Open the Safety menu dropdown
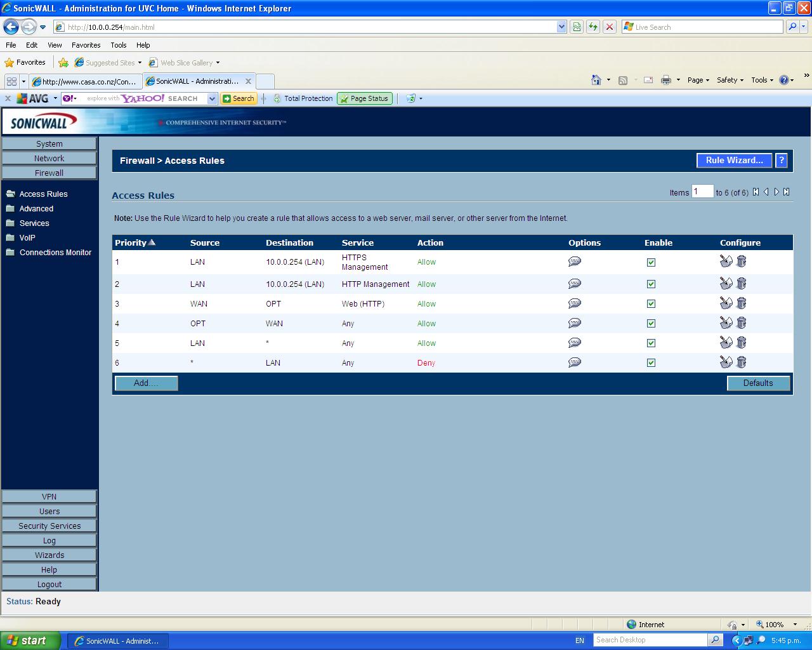This screenshot has height=650, width=812. point(730,80)
